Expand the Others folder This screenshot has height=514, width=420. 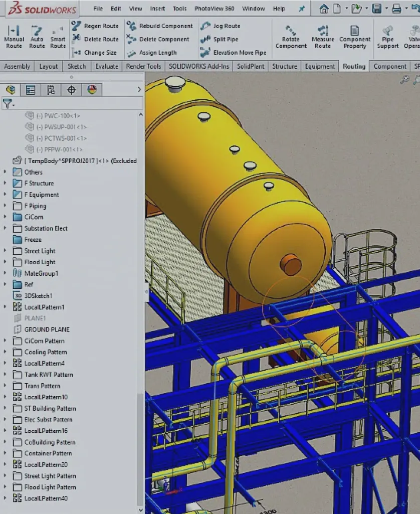[x=5, y=172]
